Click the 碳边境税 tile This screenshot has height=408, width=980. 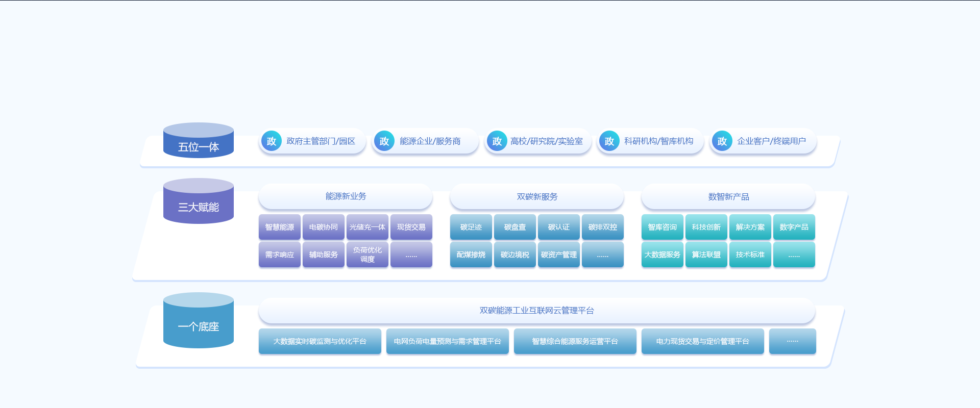coord(515,254)
